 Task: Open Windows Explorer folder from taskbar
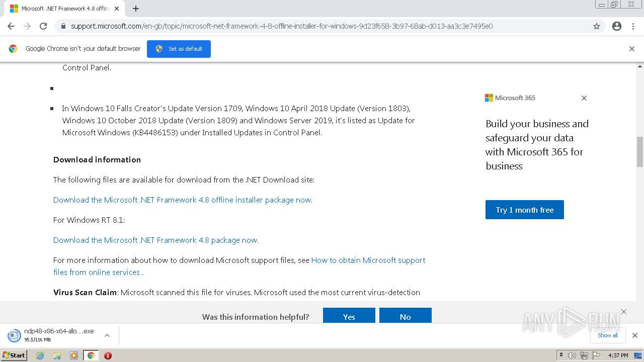[x=57, y=355]
